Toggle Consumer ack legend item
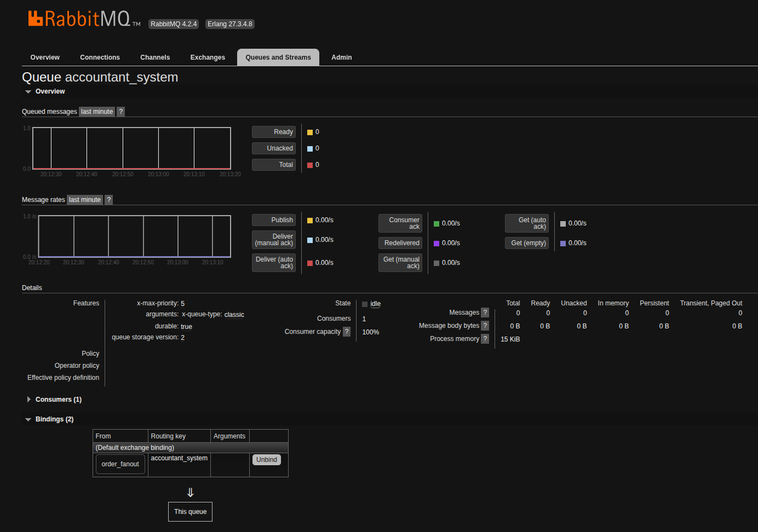The image size is (758, 532). coord(400,223)
